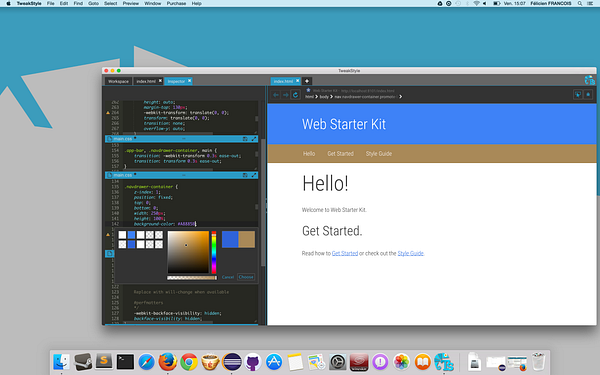Click the previous blue color preview swatch
Image resolution: width=600 pixels, height=375 pixels.
[x=230, y=240]
